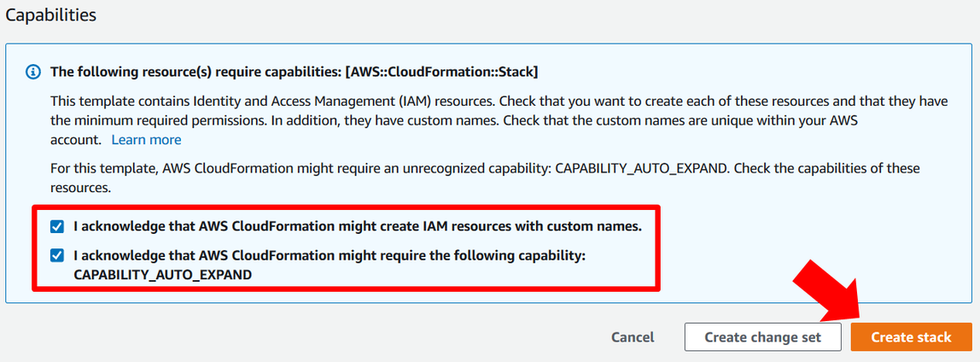Click the IAM resources with custom names label
The image size is (980, 362).
tap(357, 227)
